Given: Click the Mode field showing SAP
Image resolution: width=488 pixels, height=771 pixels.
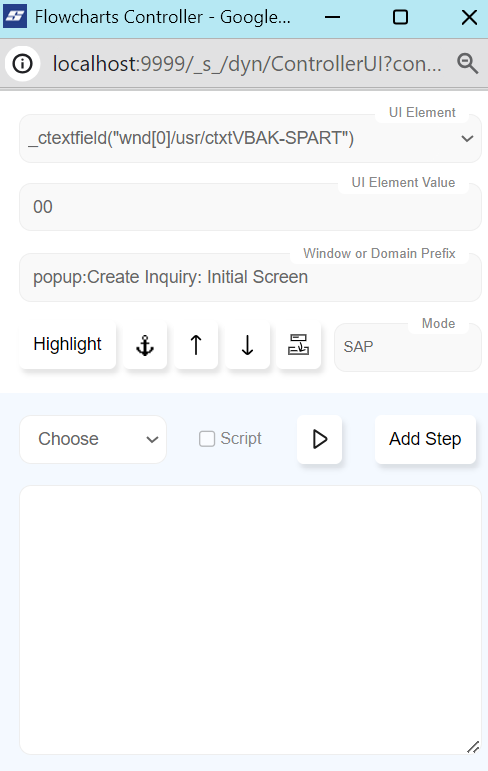Looking at the screenshot, I should pyautogui.click(x=407, y=347).
